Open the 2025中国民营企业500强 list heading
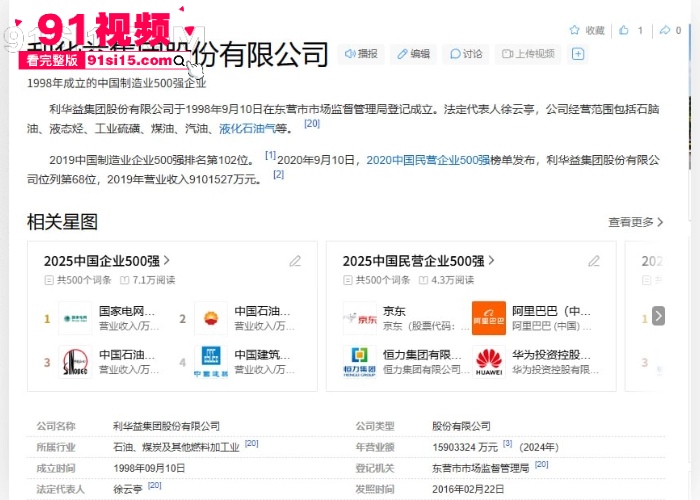Image resolution: width=700 pixels, height=500 pixels. (418, 261)
